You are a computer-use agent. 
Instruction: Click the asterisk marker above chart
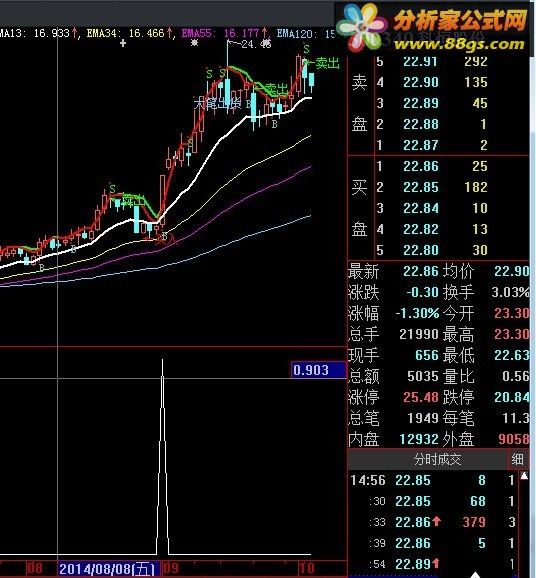point(194,43)
